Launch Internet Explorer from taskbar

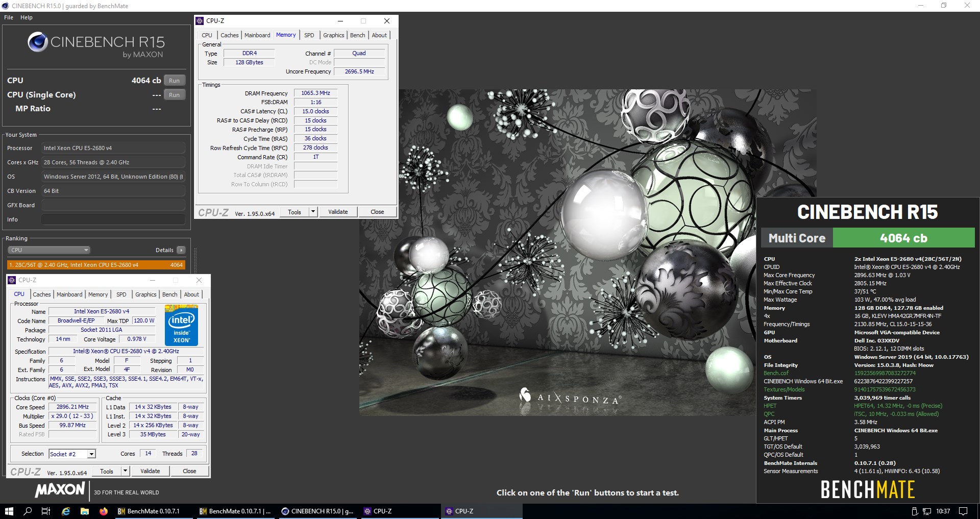tap(65, 511)
